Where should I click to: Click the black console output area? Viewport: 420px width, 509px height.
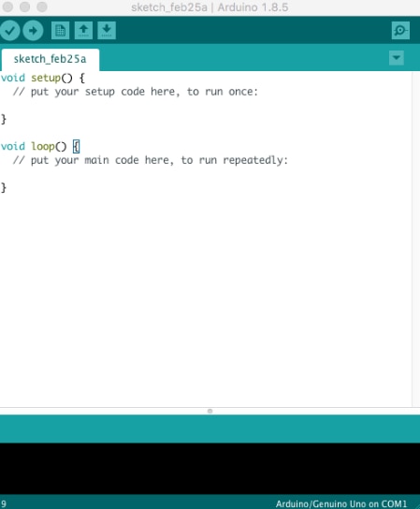[x=210, y=469]
